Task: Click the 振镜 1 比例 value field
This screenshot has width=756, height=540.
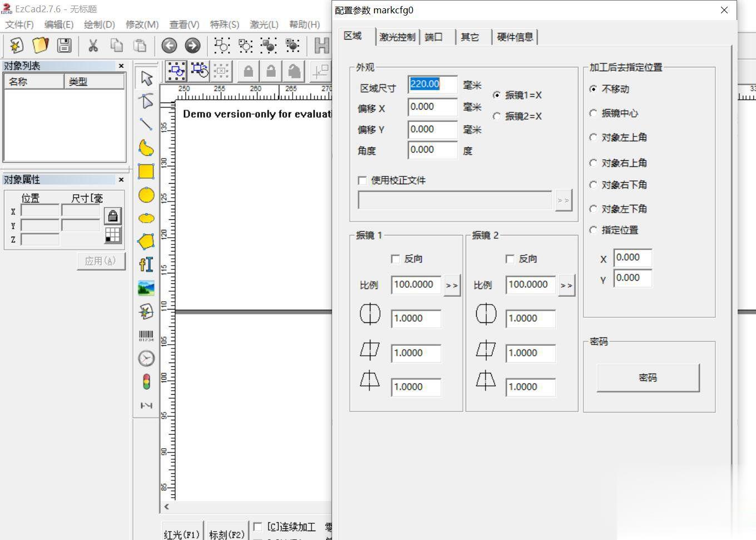Action: coord(416,284)
